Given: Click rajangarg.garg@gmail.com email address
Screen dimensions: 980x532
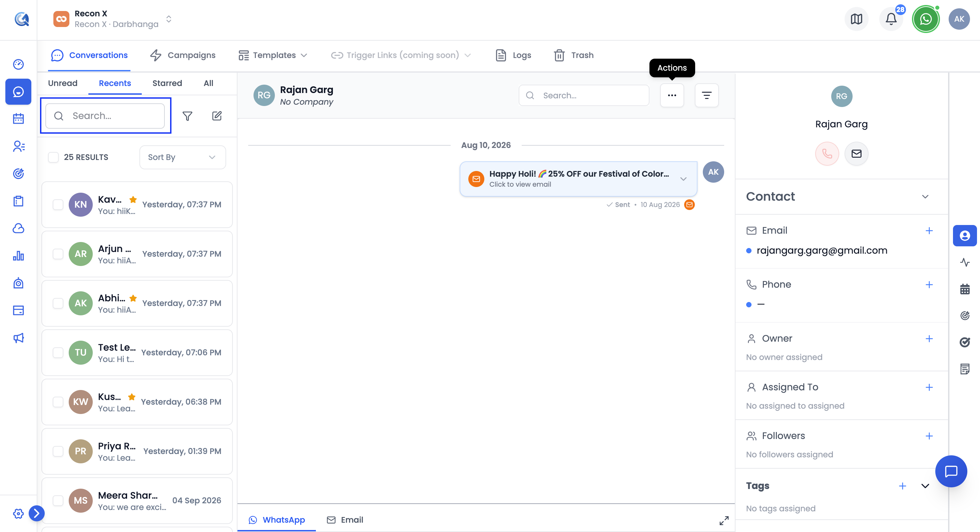Looking at the screenshot, I should [822, 251].
